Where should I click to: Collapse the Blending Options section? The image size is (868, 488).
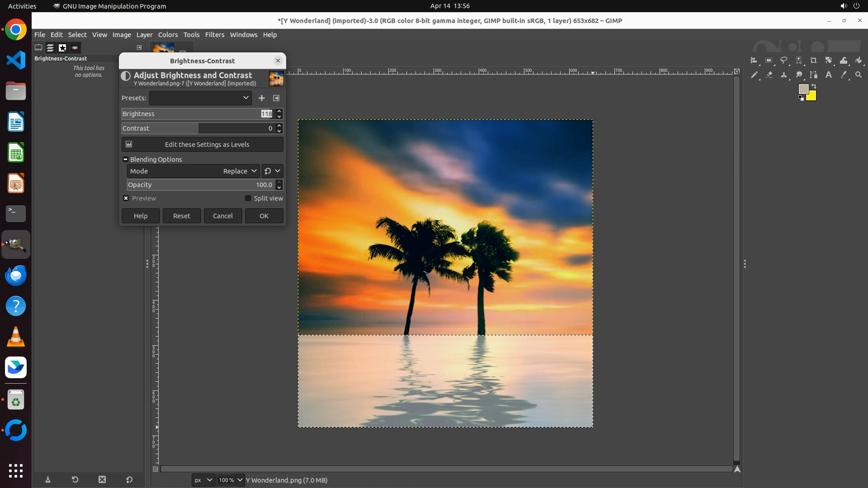click(x=126, y=160)
